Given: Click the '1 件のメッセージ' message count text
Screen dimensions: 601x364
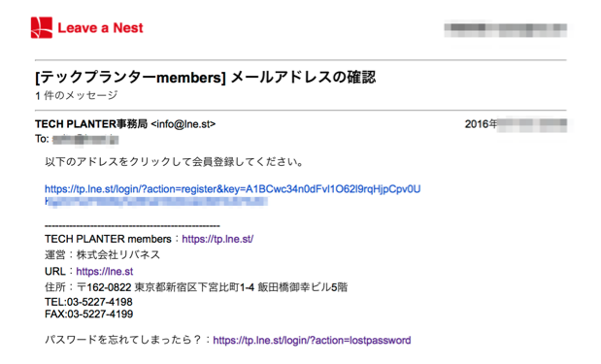Looking at the screenshot, I should (77, 95).
